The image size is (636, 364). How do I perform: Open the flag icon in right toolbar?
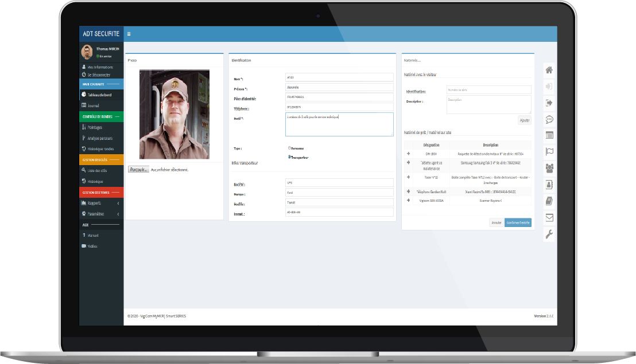549,152
